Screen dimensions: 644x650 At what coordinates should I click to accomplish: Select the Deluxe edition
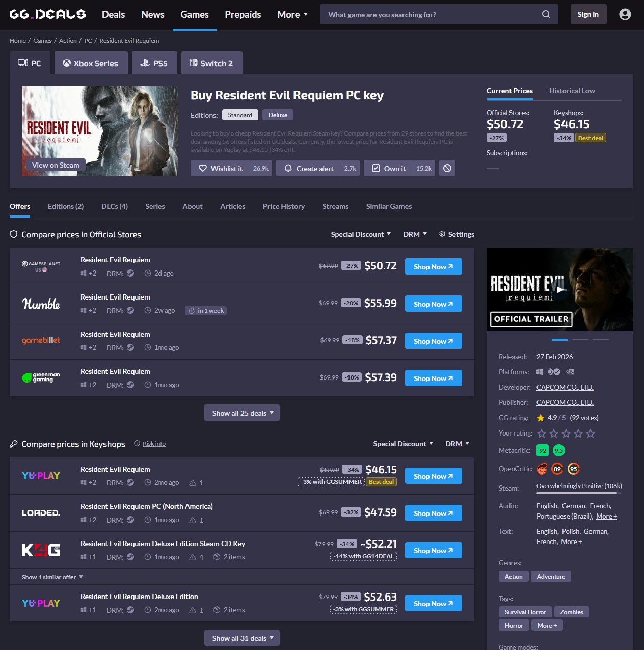click(278, 115)
